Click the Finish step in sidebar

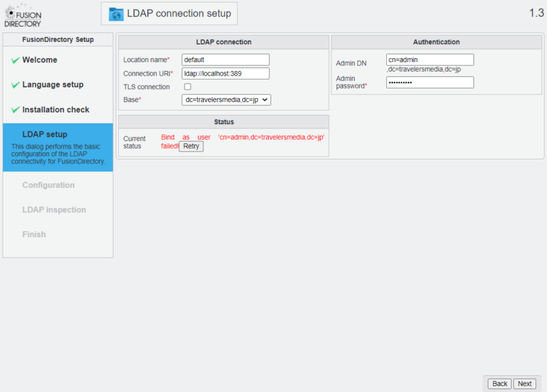[x=34, y=234]
